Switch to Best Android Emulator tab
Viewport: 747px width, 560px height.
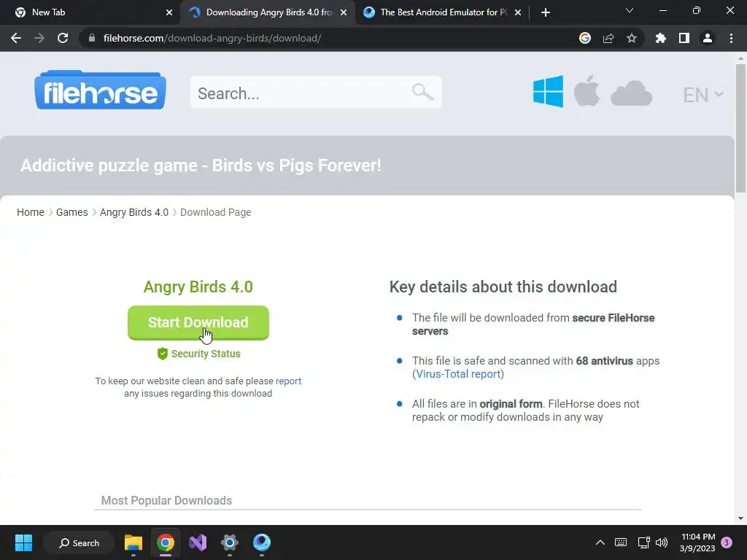(443, 12)
